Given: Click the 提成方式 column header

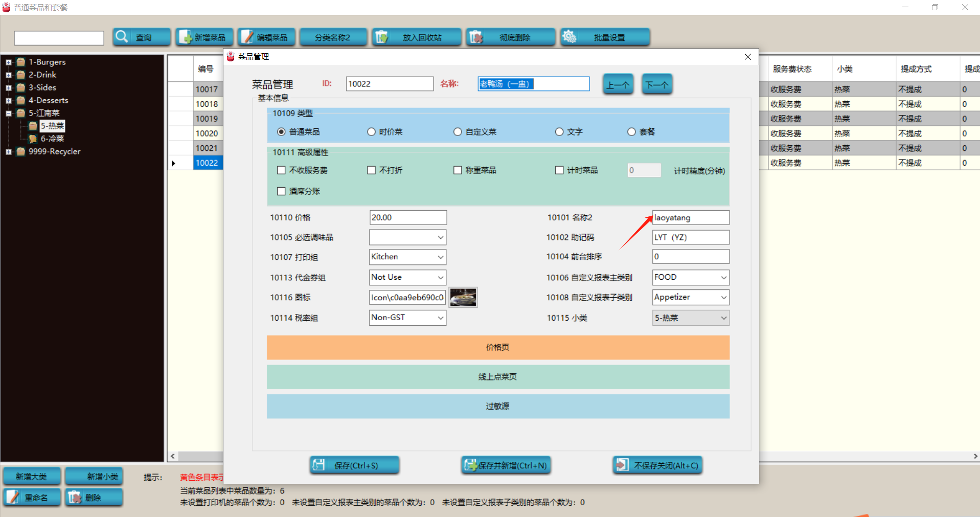Looking at the screenshot, I should pyautogui.click(x=927, y=69).
